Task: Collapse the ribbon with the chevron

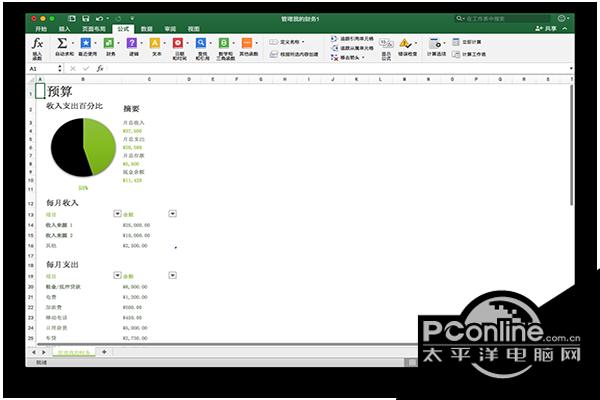Action: (x=565, y=29)
